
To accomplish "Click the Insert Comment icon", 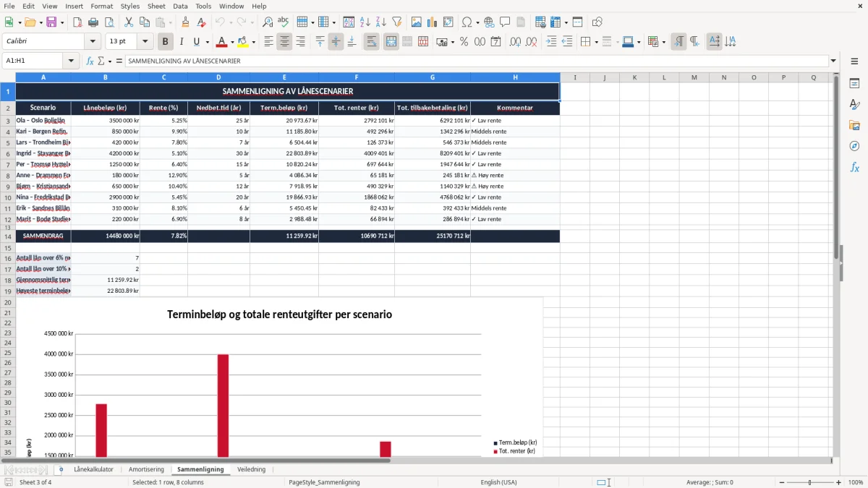I will pyautogui.click(x=505, y=22).
